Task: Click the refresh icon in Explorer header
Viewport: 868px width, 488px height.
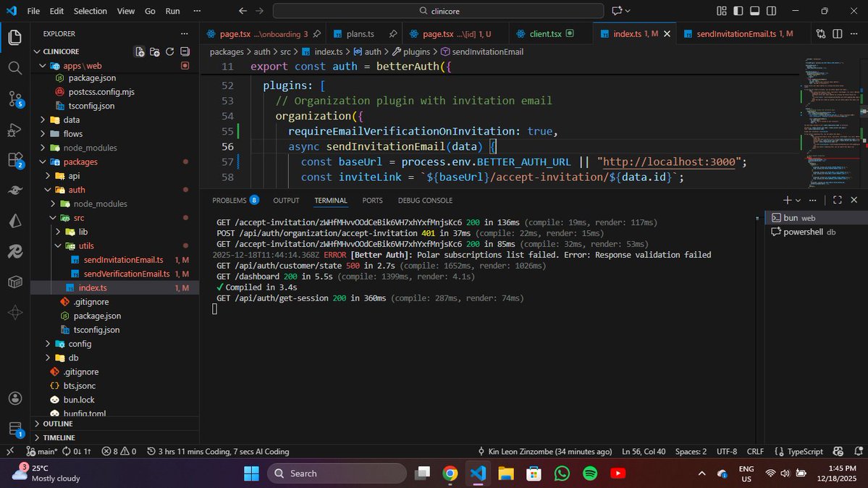Action: click(169, 51)
